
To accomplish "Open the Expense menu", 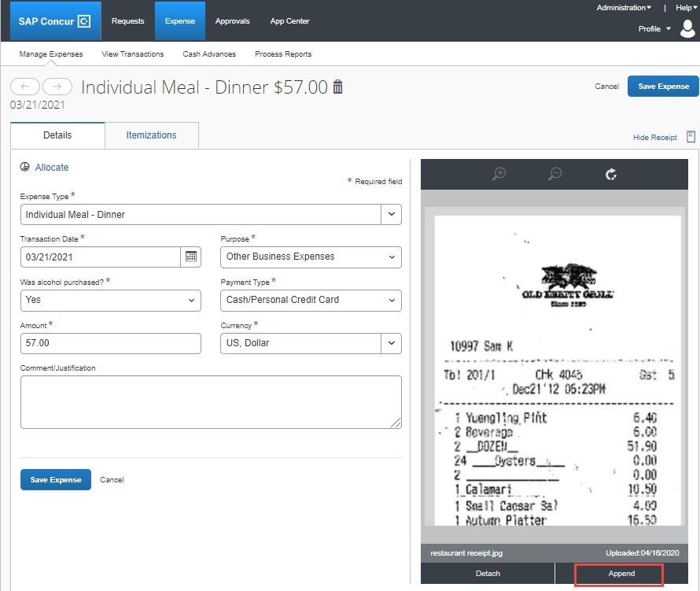I will point(180,21).
